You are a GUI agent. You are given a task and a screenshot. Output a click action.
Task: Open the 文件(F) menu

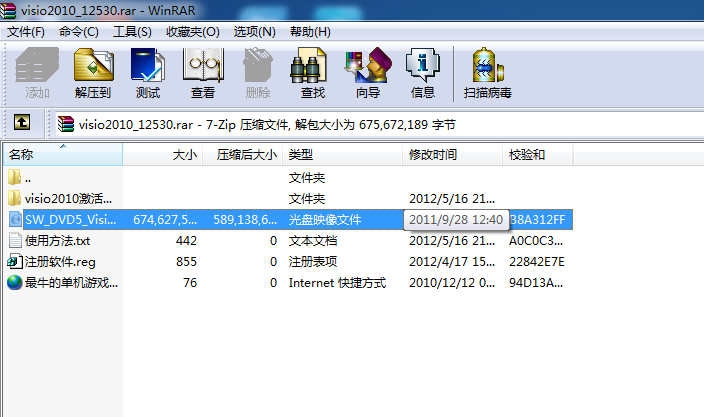pos(26,32)
